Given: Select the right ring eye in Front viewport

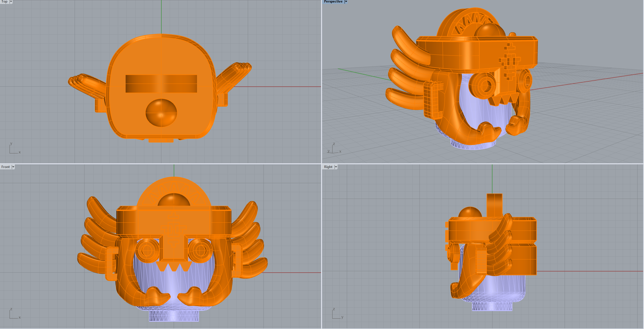Looking at the screenshot, I should click(201, 250).
